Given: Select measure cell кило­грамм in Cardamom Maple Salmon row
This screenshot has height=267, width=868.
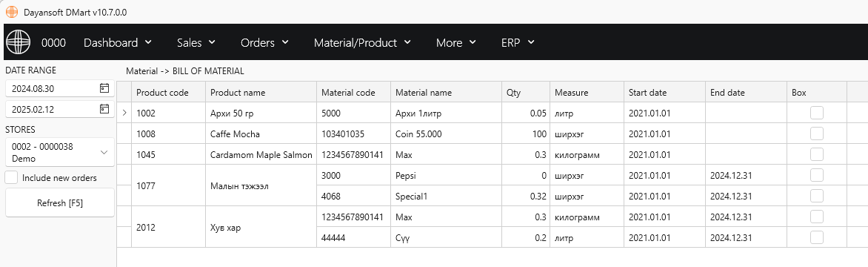Looking at the screenshot, I should (587, 154).
